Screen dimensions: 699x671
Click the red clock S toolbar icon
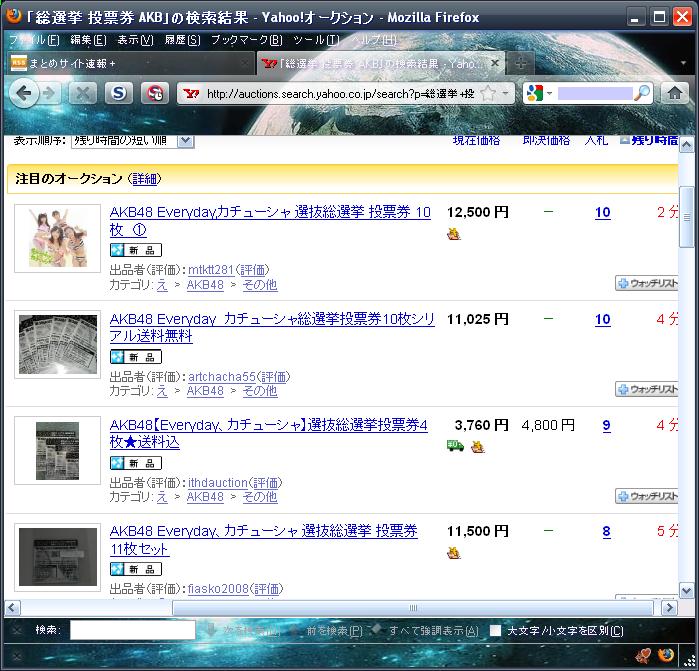[155, 94]
